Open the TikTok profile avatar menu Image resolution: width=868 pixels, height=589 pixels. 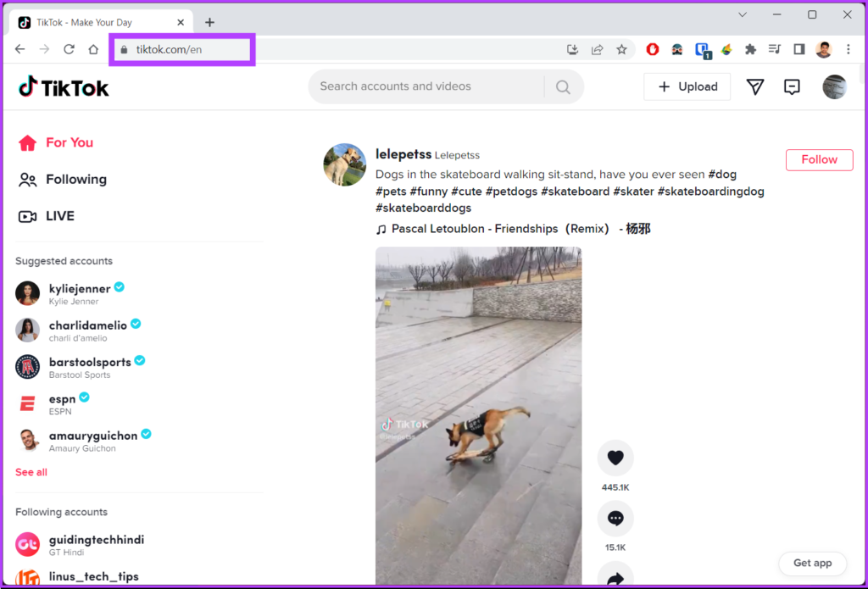coord(834,87)
